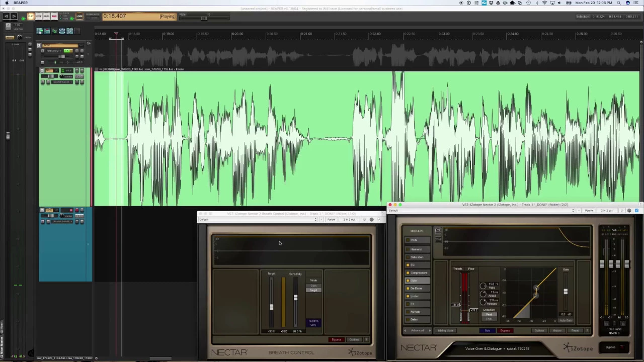
Task: Click upper meter-view icon beside gate graph
Action: click(438, 231)
